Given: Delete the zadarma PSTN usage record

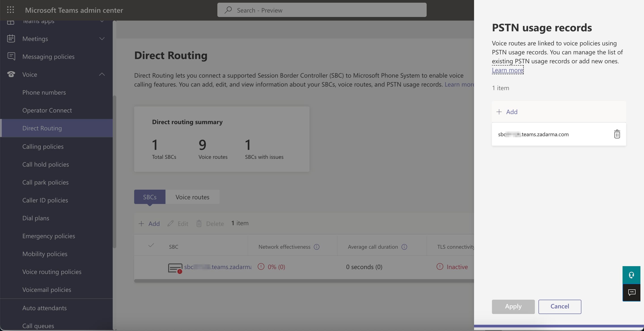Looking at the screenshot, I should pyautogui.click(x=617, y=134).
